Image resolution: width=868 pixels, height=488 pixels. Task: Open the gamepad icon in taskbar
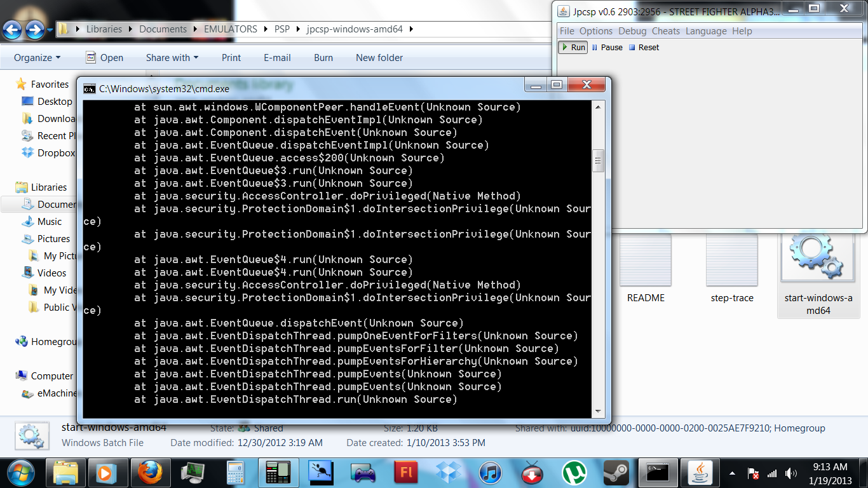point(364,473)
